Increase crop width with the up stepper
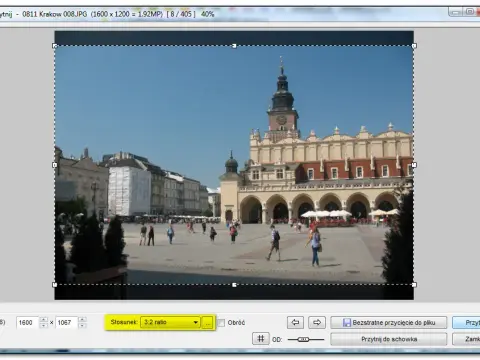This screenshot has height=360, width=480. [x=43, y=320]
